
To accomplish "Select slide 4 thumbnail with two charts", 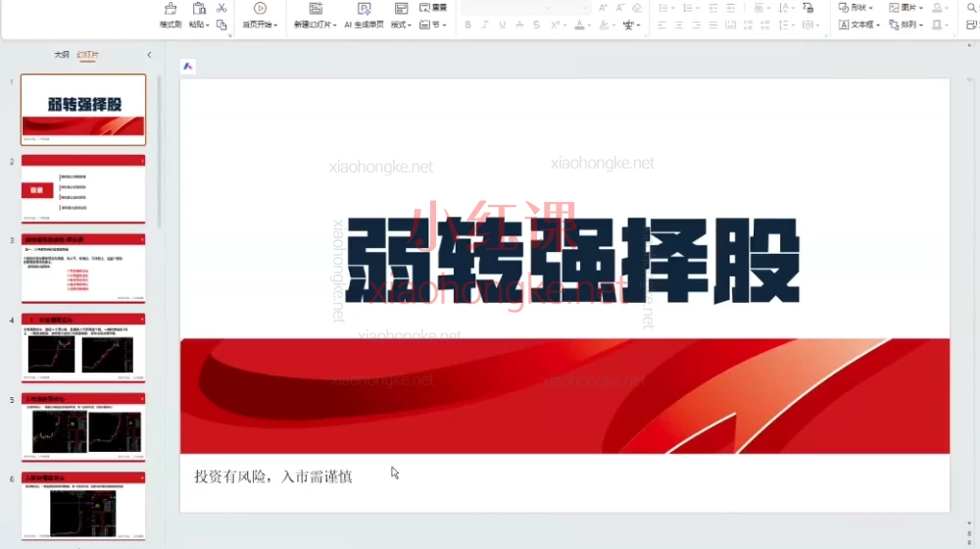I will click(83, 348).
